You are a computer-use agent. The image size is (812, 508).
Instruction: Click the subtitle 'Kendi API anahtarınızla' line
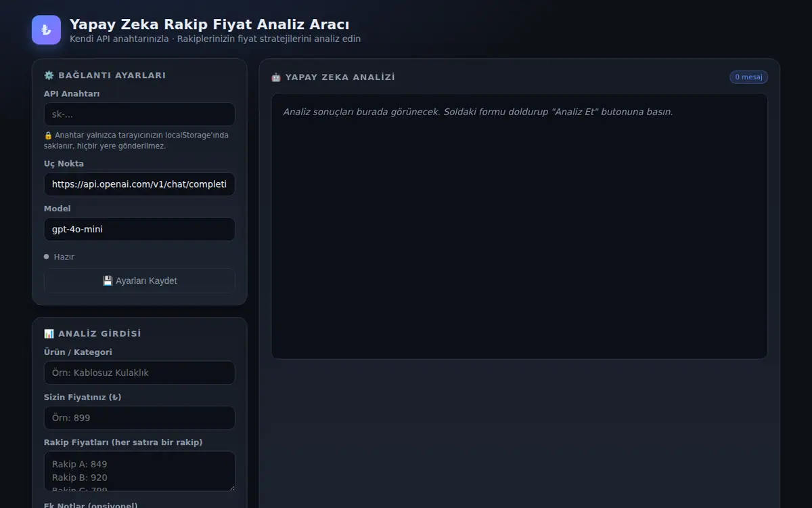point(215,39)
